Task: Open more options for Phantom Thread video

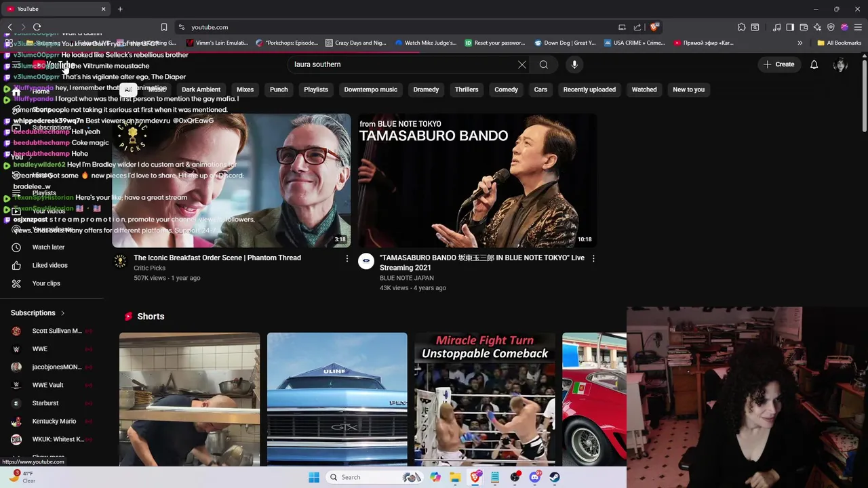Action: point(347,258)
